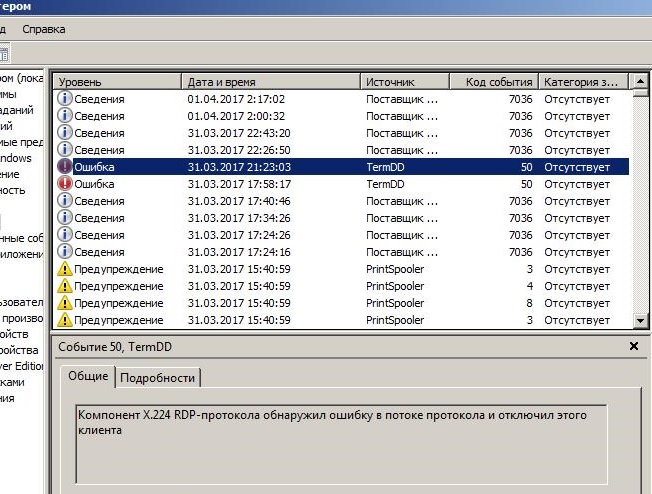Viewport: 652px width, 494px height.
Task: Sort by the Код события column header
Action: click(x=494, y=82)
